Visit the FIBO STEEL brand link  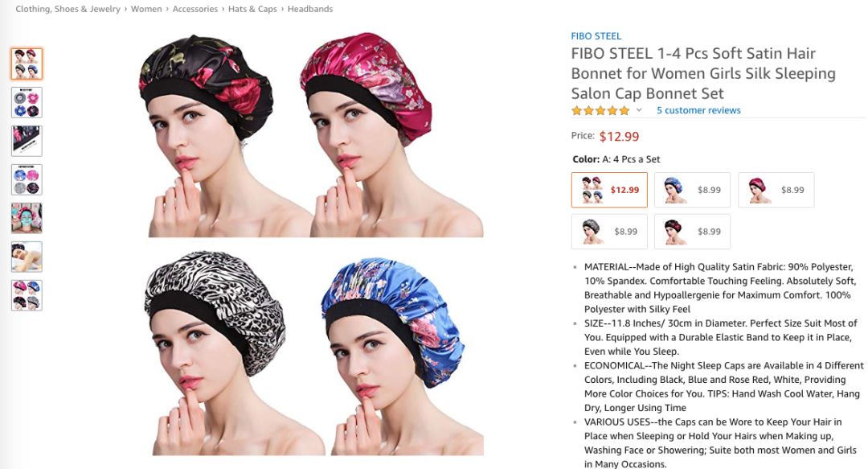point(596,36)
